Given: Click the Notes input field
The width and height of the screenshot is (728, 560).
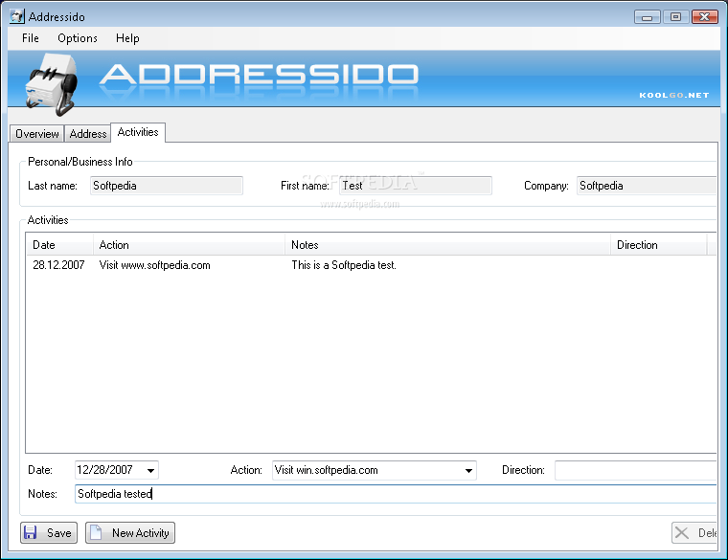Looking at the screenshot, I should click(396, 494).
